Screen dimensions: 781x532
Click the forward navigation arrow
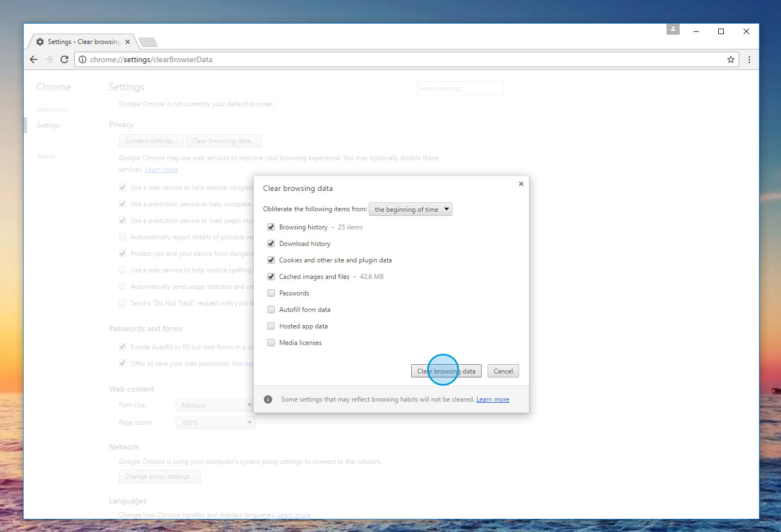(49, 59)
